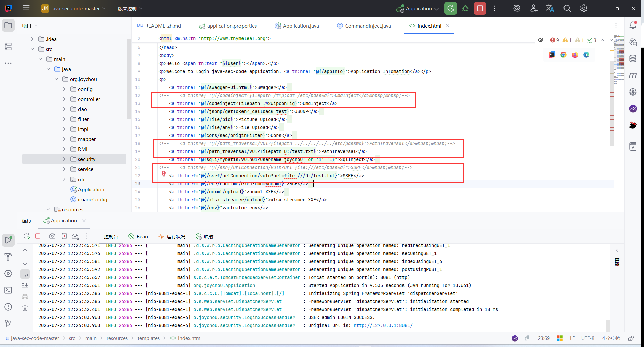Viewport: 644px width, 347px height.
Task: Switch to CommandInject.java tab
Action: 364,26
